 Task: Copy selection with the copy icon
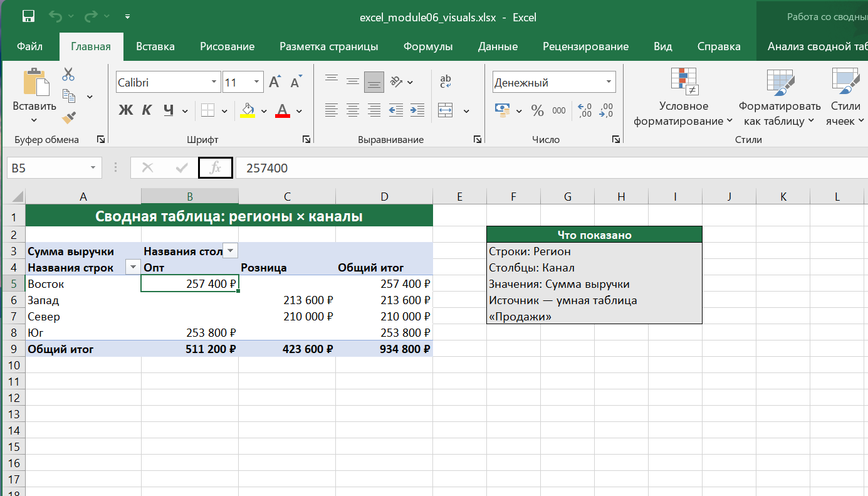point(69,96)
